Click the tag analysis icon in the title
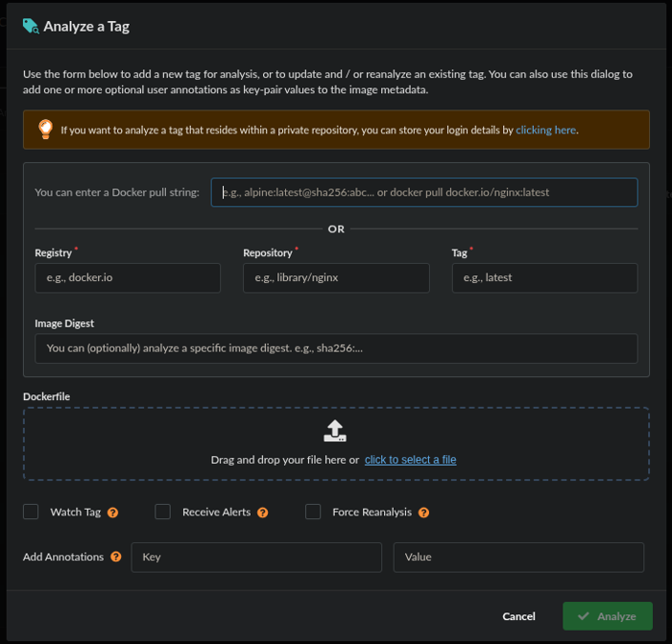This screenshot has height=644, width=672. [x=31, y=27]
